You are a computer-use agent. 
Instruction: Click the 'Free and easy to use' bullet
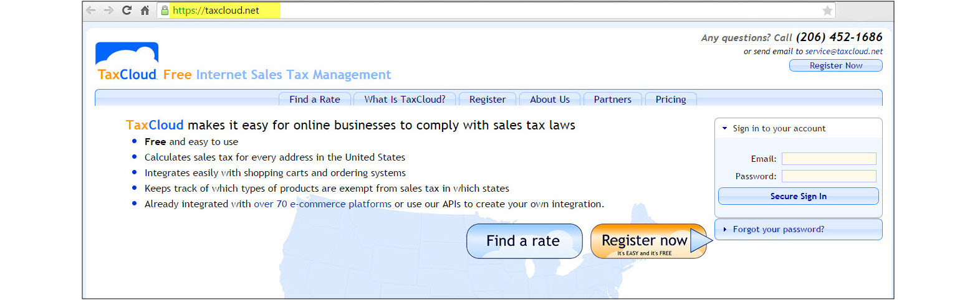(x=191, y=142)
